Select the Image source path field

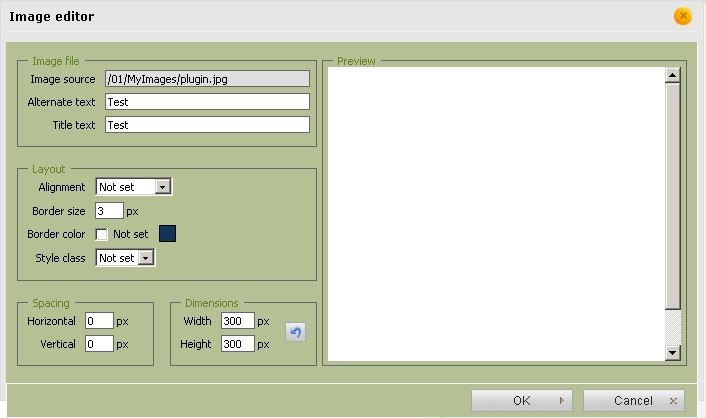(x=207, y=79)
